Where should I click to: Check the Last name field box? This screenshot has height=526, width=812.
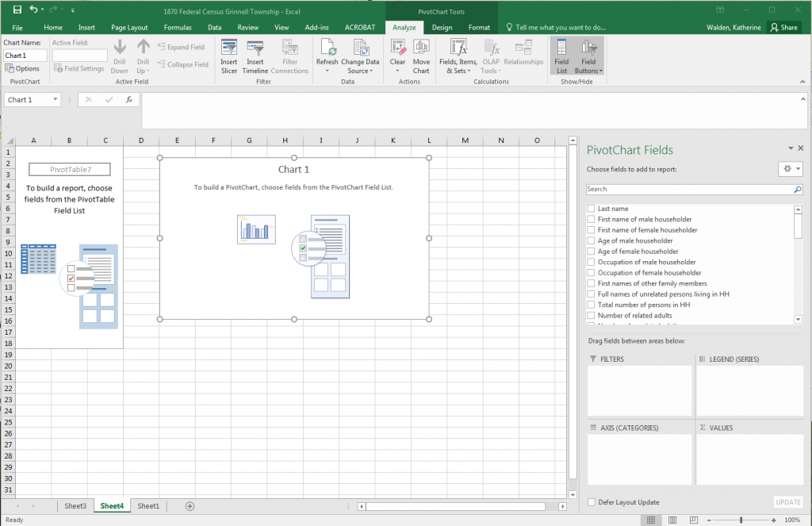[x=591, y=209]
